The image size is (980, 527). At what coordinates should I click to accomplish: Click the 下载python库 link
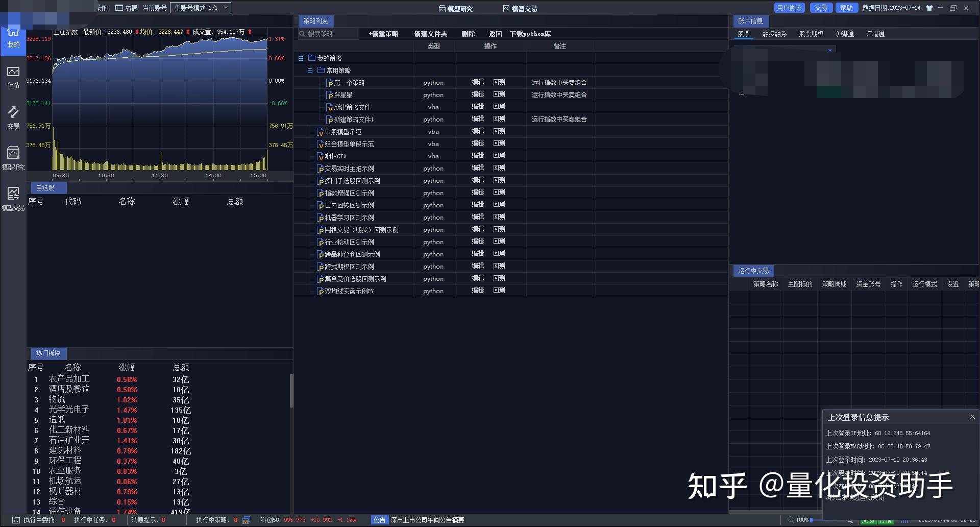click(x=530, y=34)
